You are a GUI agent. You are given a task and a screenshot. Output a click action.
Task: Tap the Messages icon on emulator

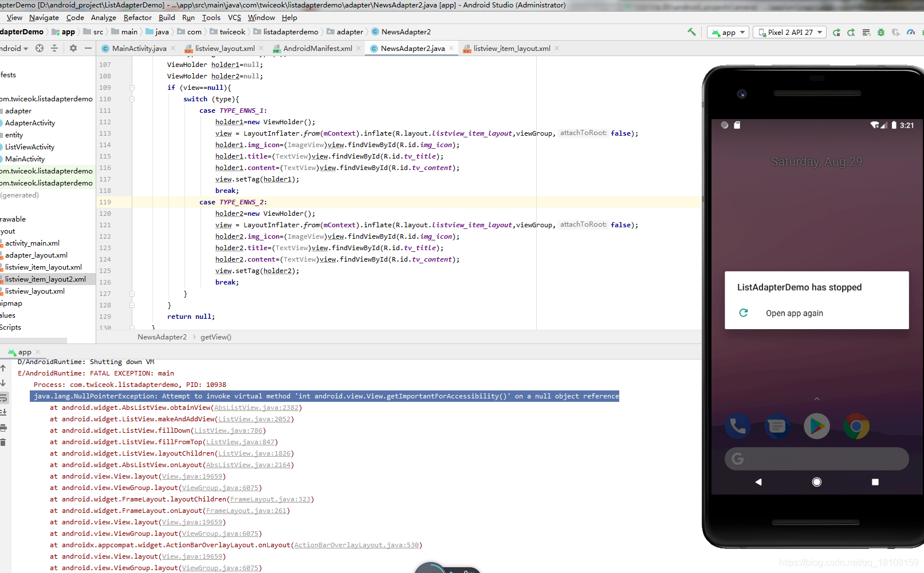pyautogui.click(x=777, y=426)
